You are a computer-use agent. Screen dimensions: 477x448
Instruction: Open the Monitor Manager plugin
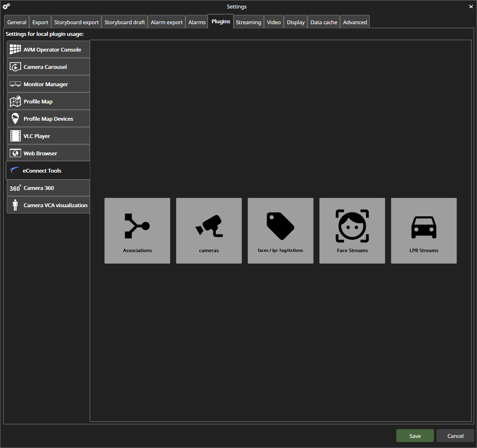(48, 84)
